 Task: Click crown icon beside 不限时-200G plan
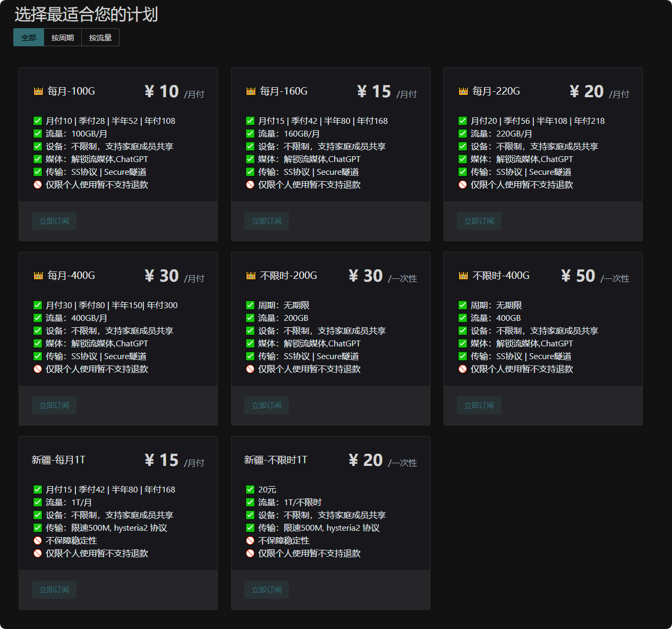pos(251,276)
